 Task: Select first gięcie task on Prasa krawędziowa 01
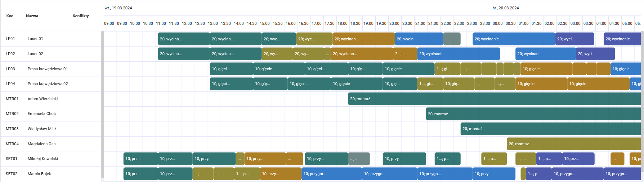coord(231,69)
